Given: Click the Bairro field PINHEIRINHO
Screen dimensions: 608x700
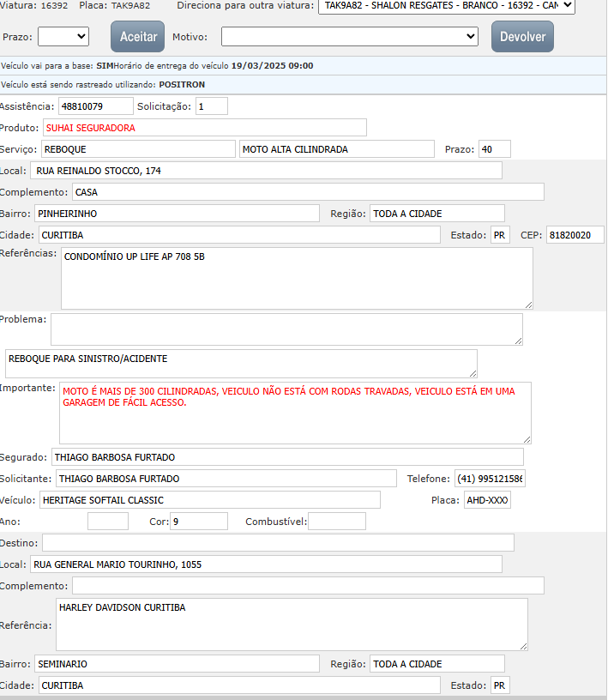Looking at the screenshot, I should 177,214.
